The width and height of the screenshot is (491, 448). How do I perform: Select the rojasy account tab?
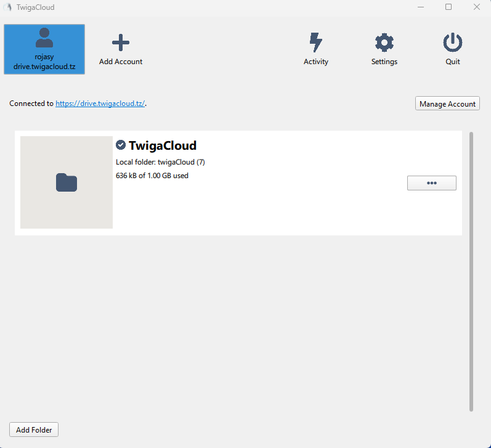pos(44,49)
